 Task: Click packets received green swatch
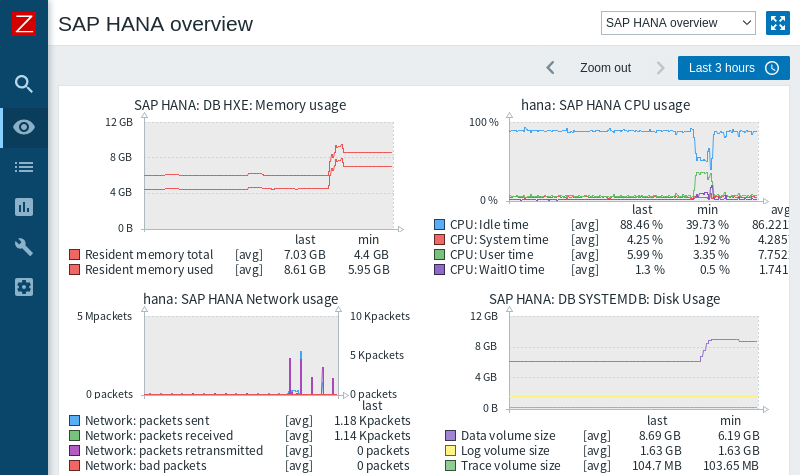[x=74, y=436]
